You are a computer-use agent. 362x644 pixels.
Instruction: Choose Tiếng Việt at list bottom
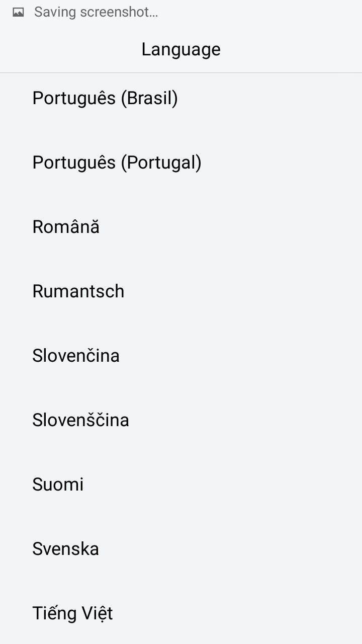coord(181,612)
